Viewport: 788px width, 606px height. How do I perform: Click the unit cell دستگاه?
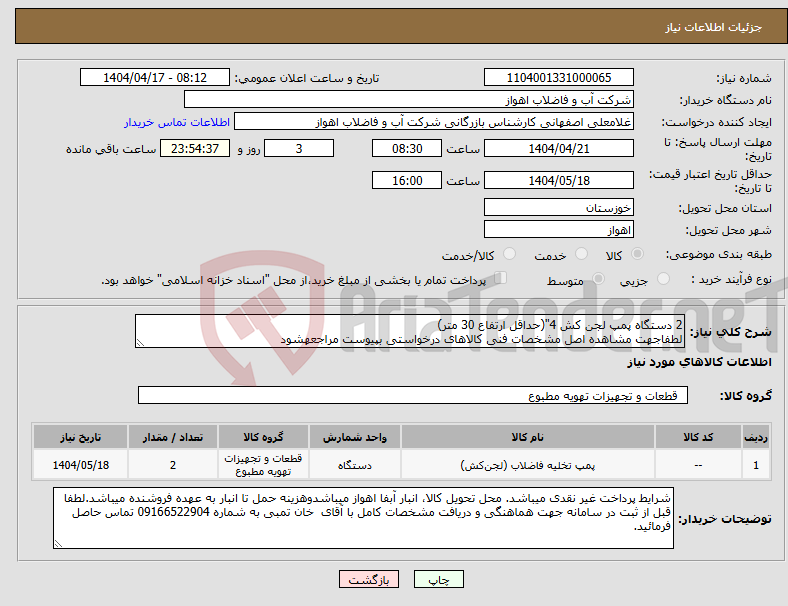355,465
